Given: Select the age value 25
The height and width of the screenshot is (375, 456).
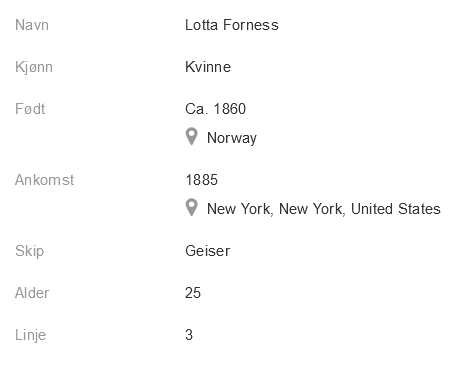Looking at the screenshot, I should (193, 293).
